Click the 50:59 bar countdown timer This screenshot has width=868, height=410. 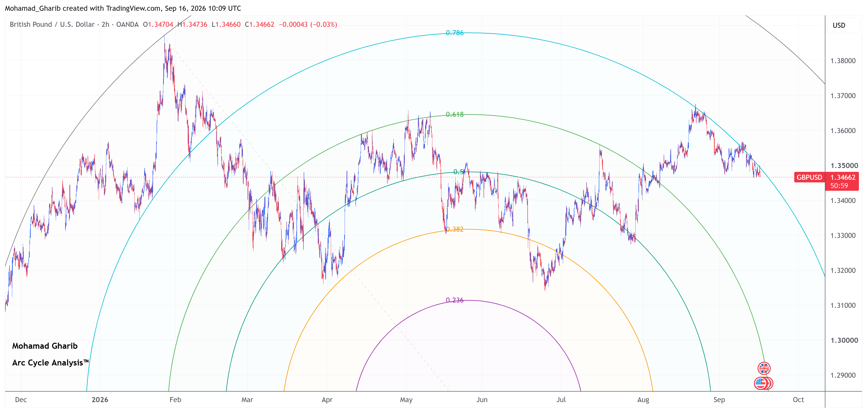click(x=839, y=186)
